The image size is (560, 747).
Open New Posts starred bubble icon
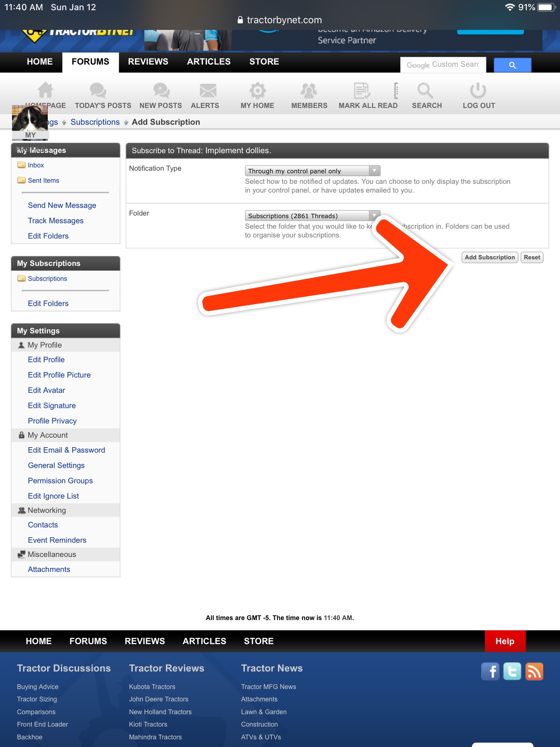161,91
